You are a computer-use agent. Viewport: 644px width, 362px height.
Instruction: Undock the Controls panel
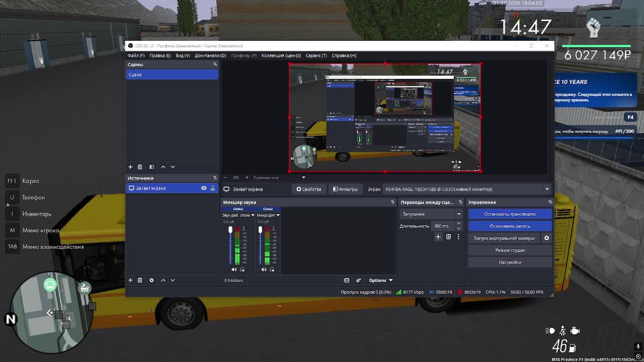coord(550,202)
